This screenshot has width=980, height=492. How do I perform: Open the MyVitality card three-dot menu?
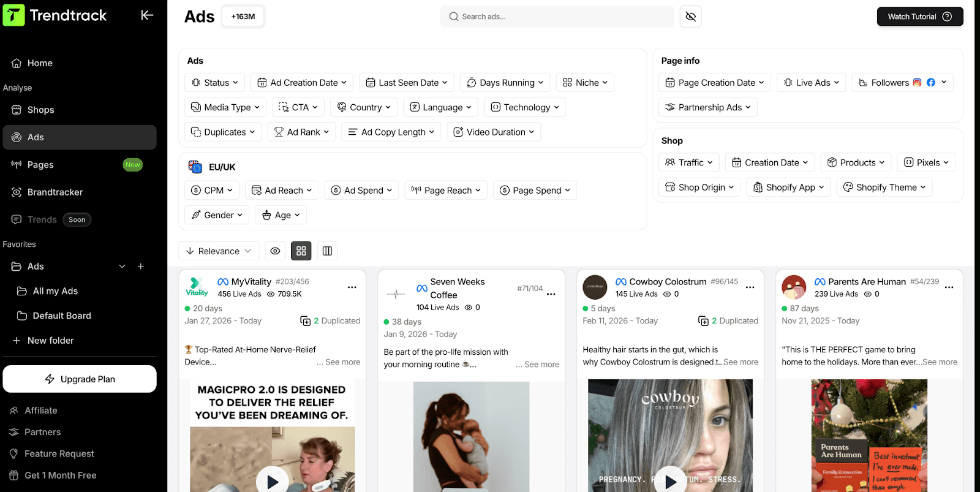pyautogui.click(x=352, y=287)
